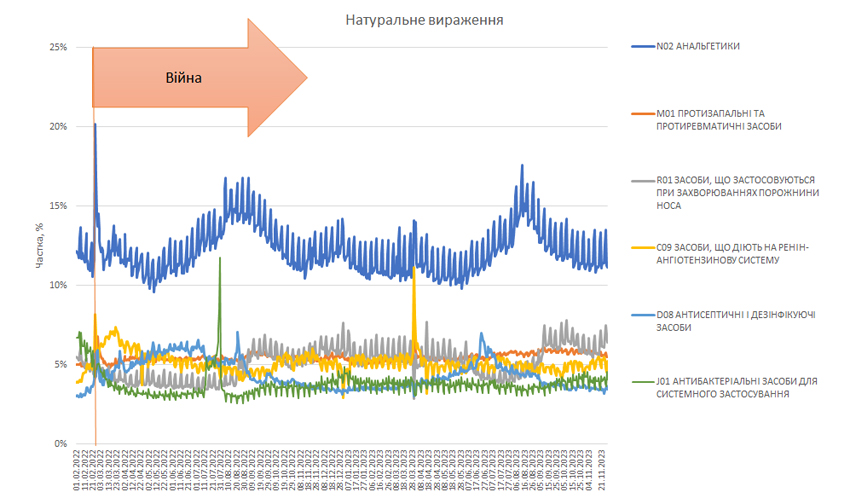Screen dimensions: 850x498
Task: Click the last date label '21.11.2023'
Action: coord(602,469)
